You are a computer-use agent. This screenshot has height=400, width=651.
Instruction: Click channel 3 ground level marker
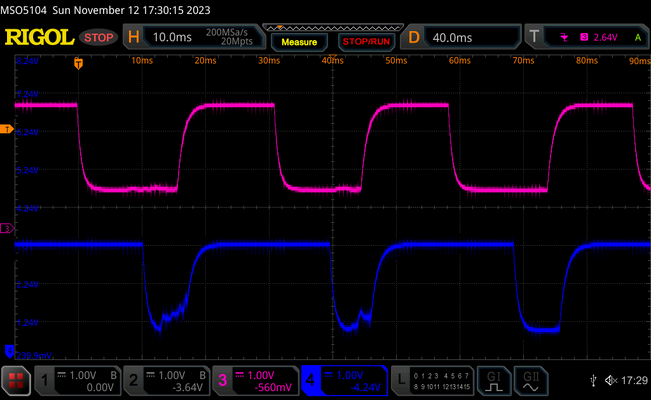7,228
